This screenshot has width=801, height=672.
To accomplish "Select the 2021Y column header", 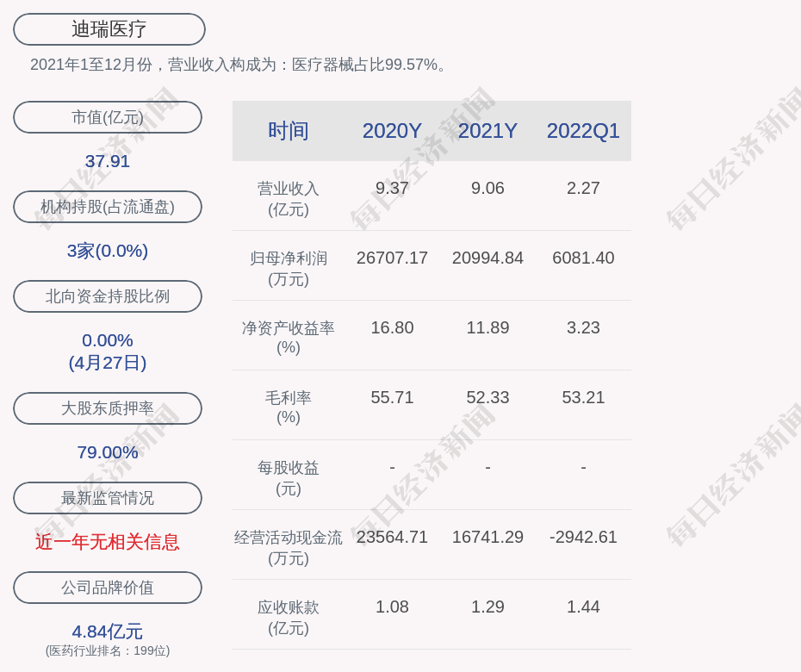I will [487, 131].
